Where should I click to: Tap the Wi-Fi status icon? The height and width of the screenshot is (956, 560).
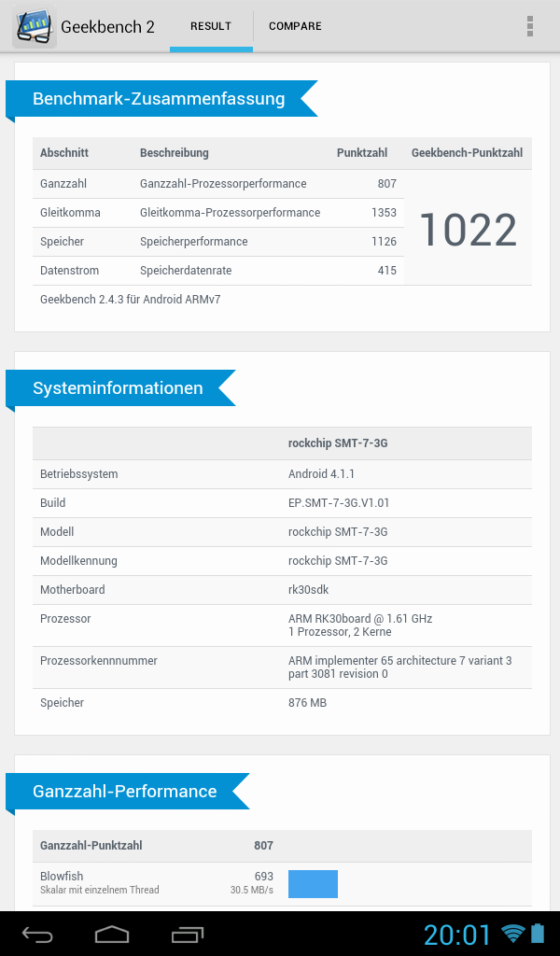[512, 934]
